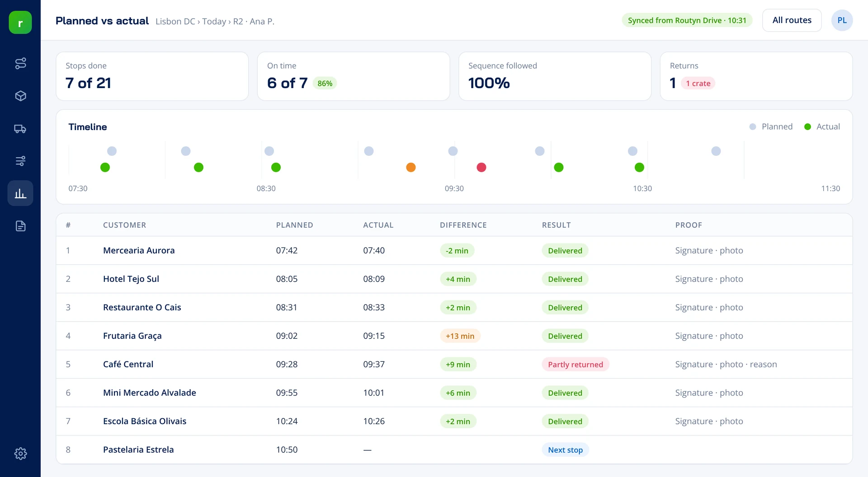This screenshot has width=868, height=477.
Task: Click the +6 min difference badge
Action: coord(458,393)
